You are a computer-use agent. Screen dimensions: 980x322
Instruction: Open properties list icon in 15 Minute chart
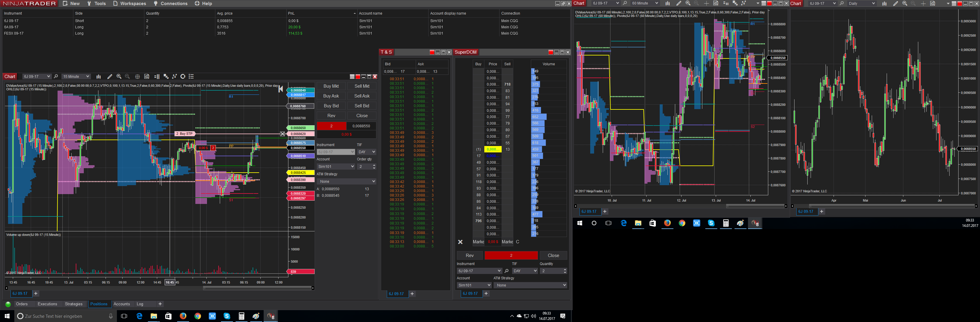point(191,76)
